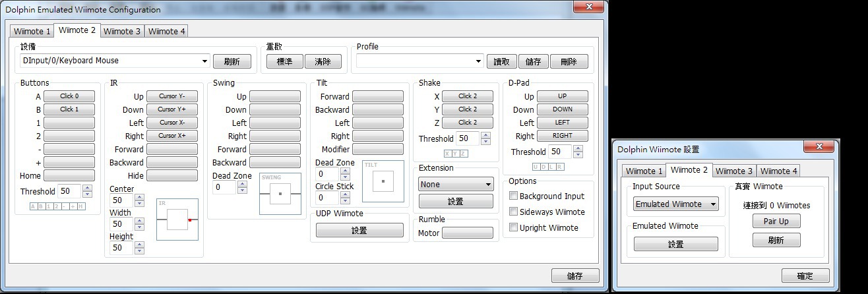This screenshot has width=868, height=294.
Task: Click the D-Pad Right mapping RIGHT
Action: (563, 136)
